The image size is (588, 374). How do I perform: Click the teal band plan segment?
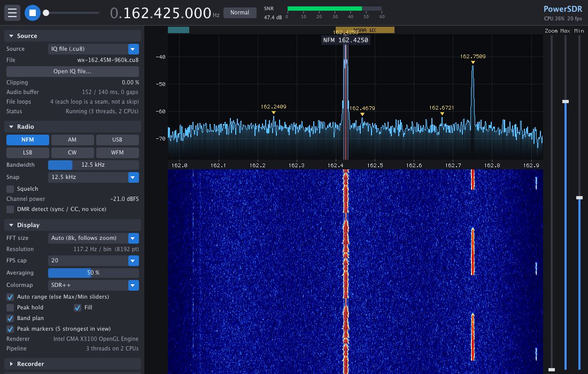coord(179,30)
